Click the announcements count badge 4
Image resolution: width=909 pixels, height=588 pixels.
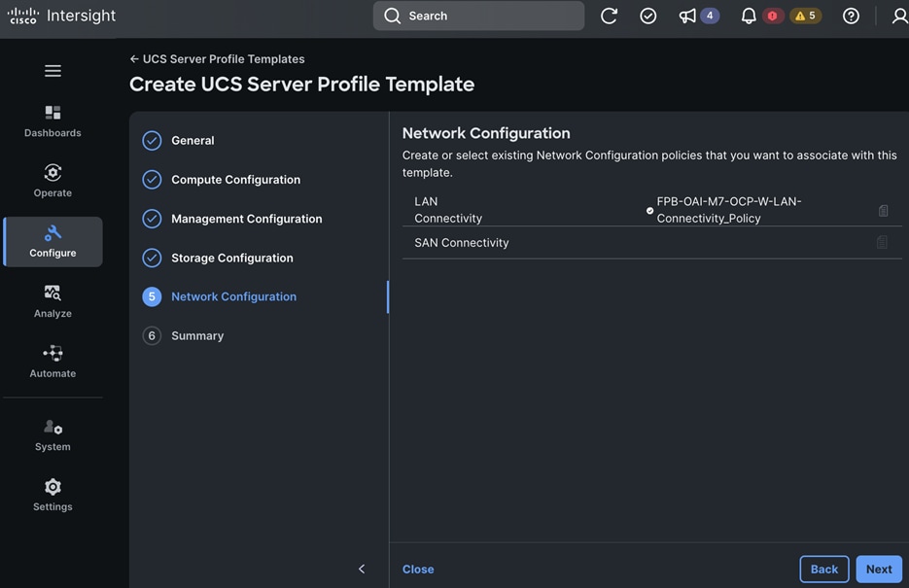710,16
